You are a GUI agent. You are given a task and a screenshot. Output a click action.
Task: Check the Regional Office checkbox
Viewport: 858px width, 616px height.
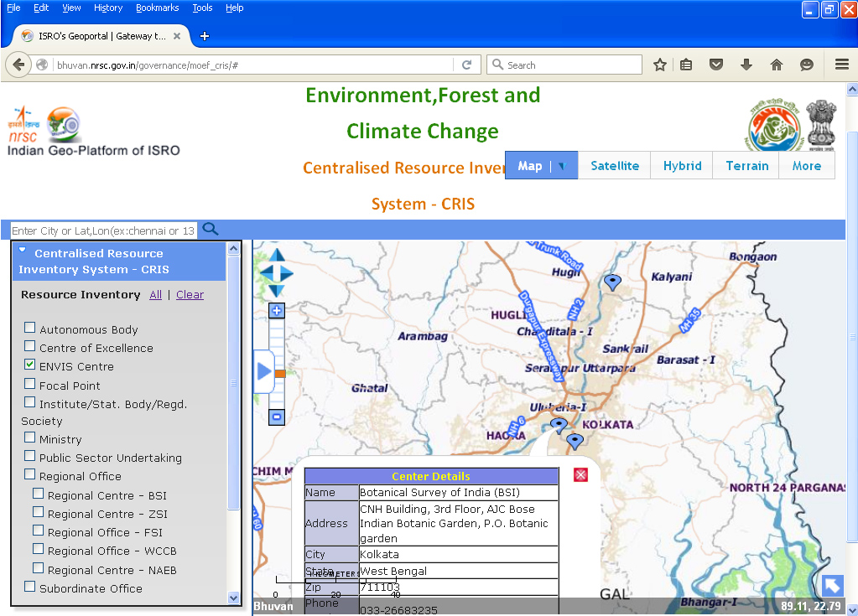click(30, 474)
